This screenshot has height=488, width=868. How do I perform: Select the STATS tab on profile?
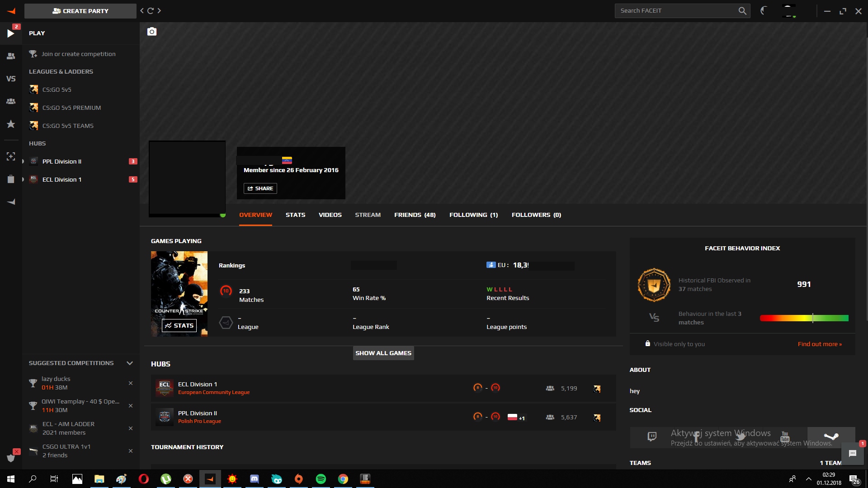pos(295,215)
